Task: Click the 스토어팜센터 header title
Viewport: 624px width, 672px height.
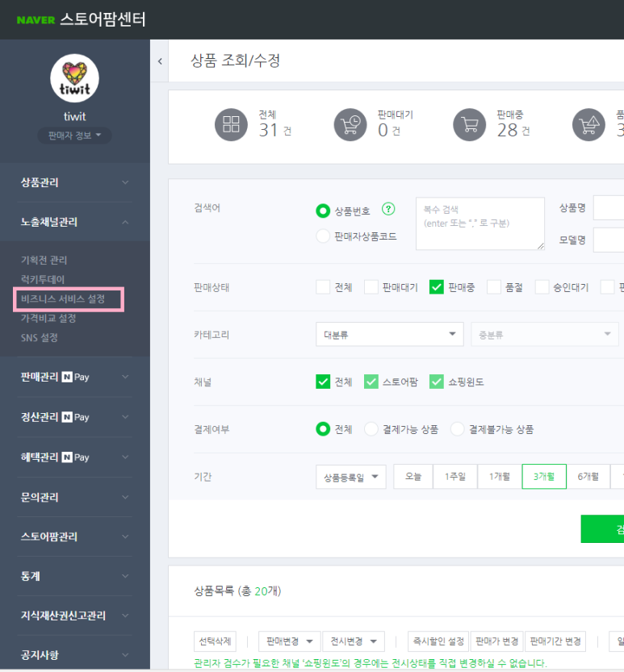Action: point(103,19)
